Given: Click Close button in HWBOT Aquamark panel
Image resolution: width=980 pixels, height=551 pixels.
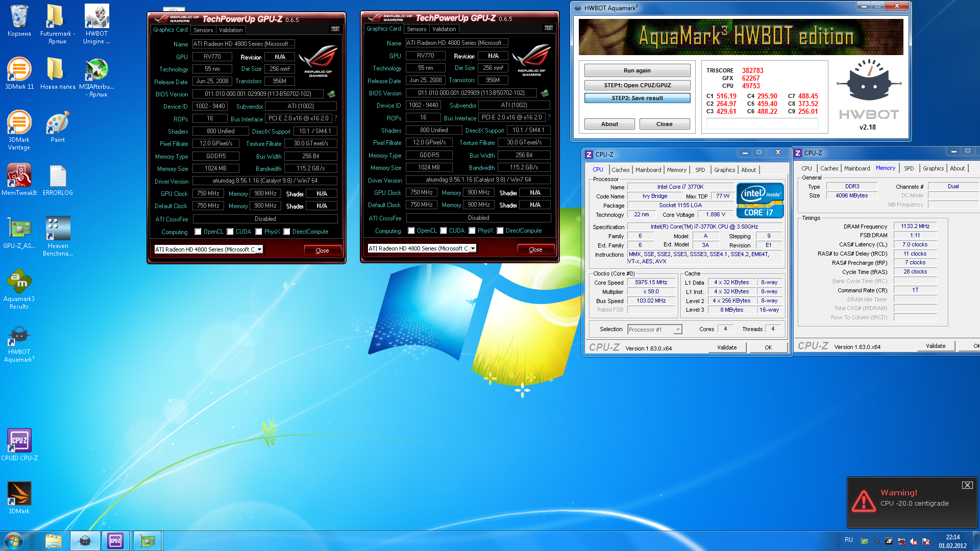Looking at the screenshot, I should [664, 124].
